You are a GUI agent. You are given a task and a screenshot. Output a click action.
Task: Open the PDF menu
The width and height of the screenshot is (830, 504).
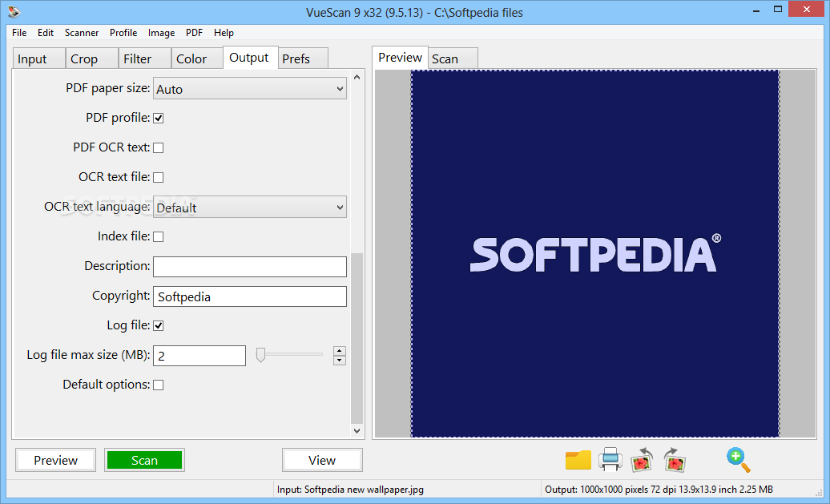tap(194, 33)
